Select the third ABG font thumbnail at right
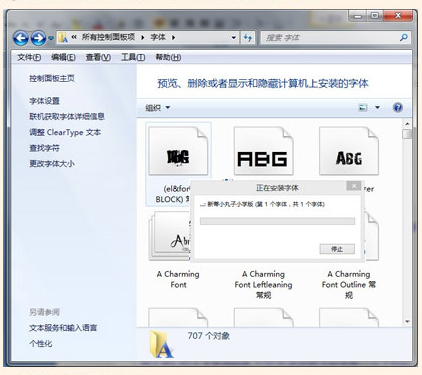This screenshot has width=422, height=375. pyautogui.click(x=349, y=151)
